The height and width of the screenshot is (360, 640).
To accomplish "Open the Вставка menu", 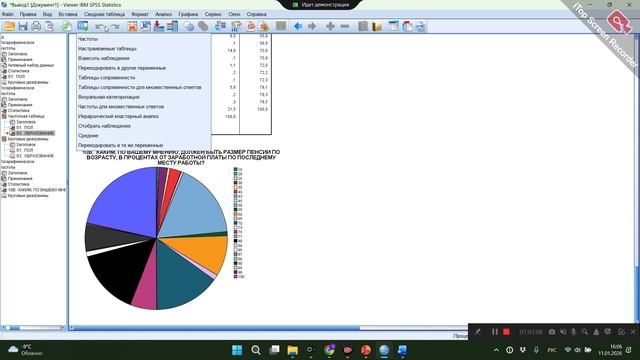I will pyautogui.click(x=68, y=14).
